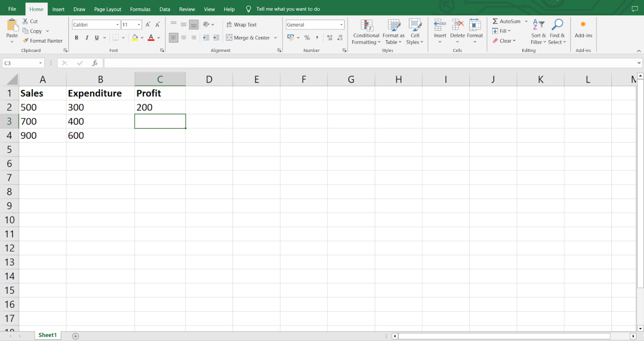This screenshot has width=644, height=341.
Task: Expand the Fill Color dropdown arrow
Action: coord(142,38)
